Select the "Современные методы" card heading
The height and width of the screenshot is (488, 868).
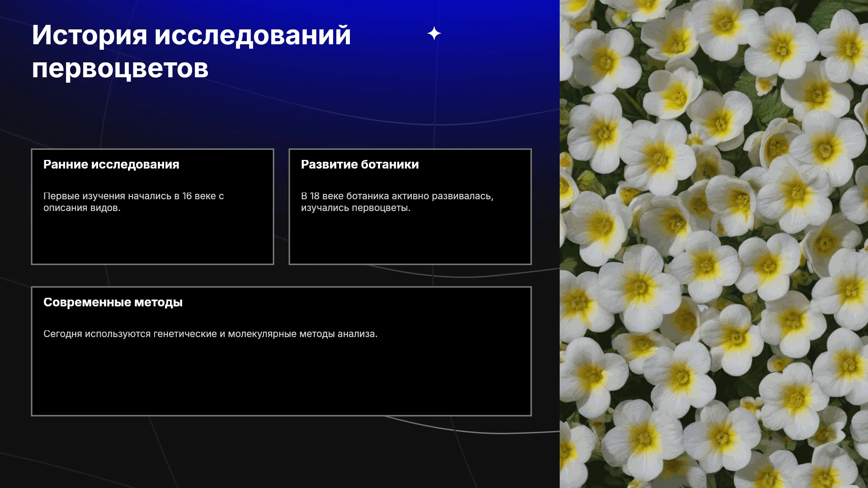point(113,302)
